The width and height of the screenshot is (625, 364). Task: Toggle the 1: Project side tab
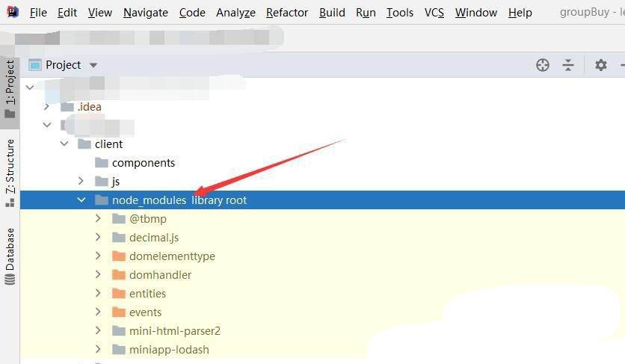(x=10, y=90)
